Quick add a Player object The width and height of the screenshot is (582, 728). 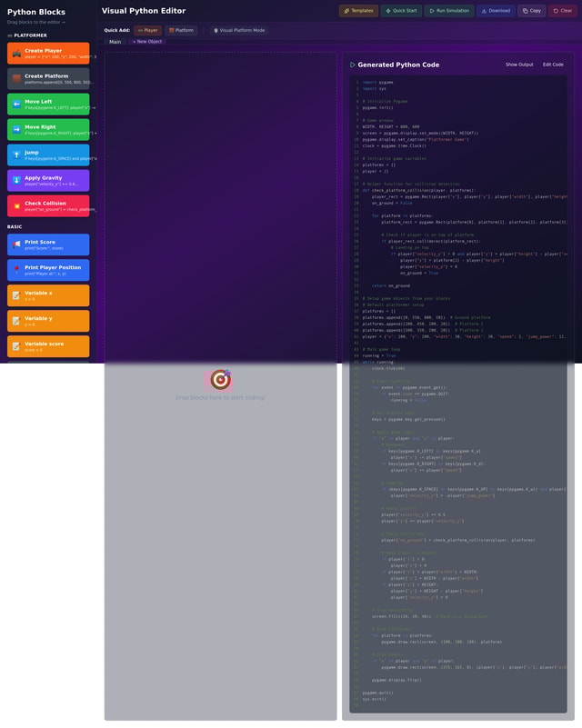click(x=146, y=30)
